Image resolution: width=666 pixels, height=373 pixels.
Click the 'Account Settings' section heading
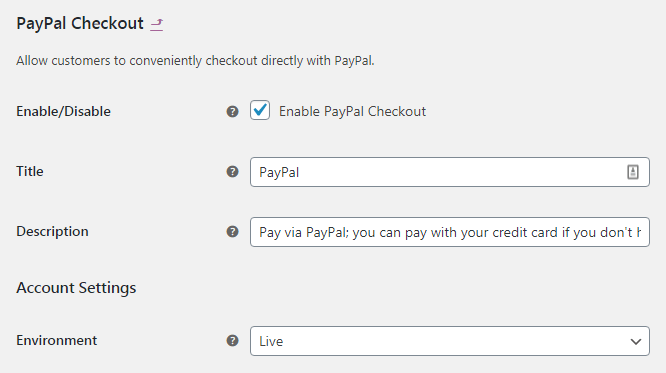[76, 288]
